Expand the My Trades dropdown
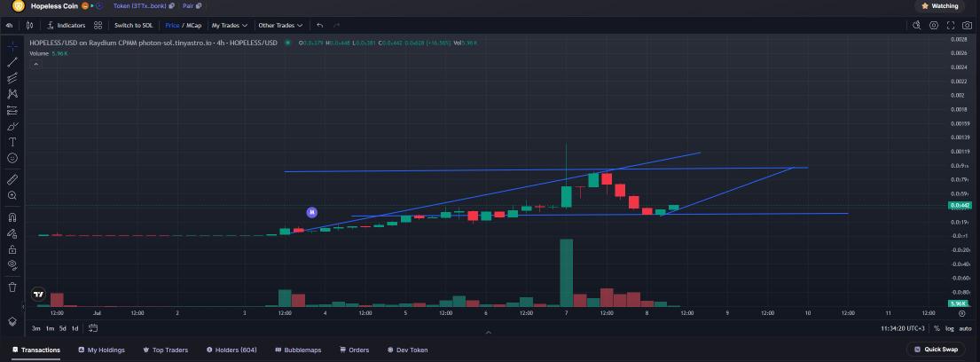 (230, 26)
